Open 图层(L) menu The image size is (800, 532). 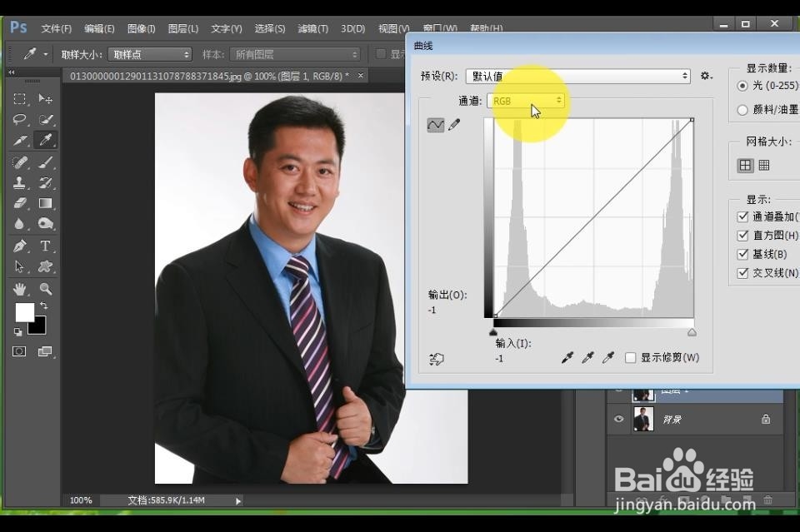(x=183, y=28)
